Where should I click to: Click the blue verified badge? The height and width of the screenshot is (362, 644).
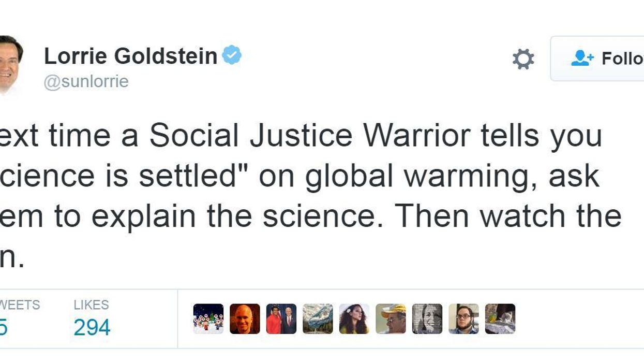point(232,55)
